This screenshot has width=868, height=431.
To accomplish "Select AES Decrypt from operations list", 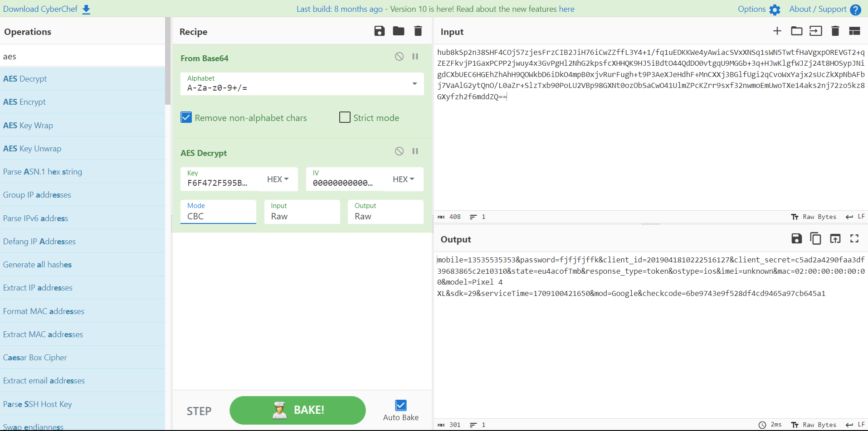I will [83, 79].
